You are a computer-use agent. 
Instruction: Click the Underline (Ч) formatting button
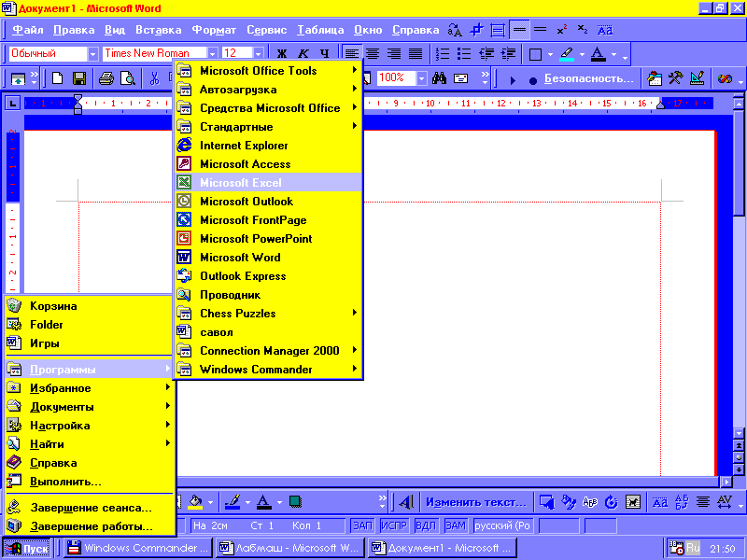pyautogui.click(x=324, y=54)
